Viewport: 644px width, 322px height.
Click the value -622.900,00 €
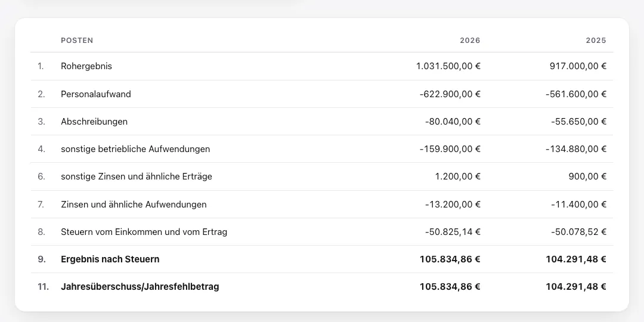point(450,94)
